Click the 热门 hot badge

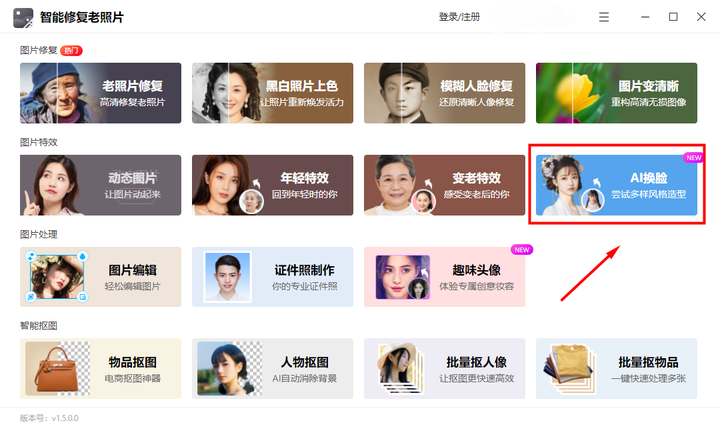point(71,51)
